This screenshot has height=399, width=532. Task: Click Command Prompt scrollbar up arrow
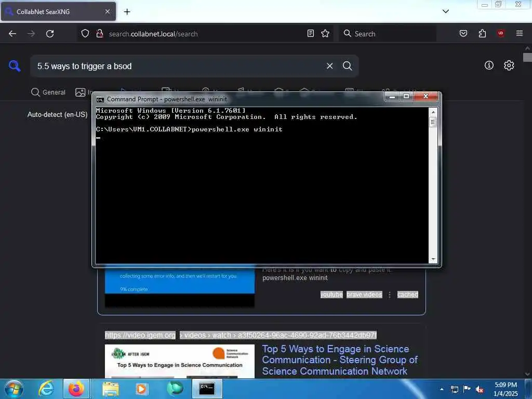(x=433, y=112)
